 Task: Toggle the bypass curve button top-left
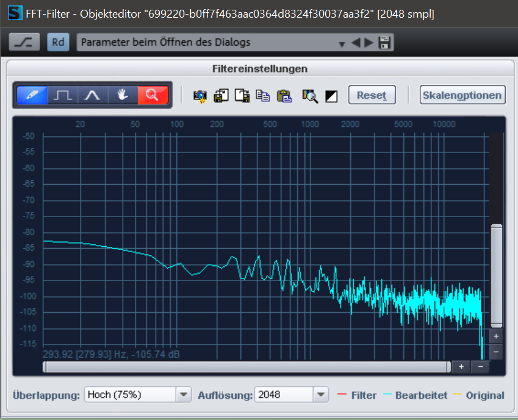[25, 42]
